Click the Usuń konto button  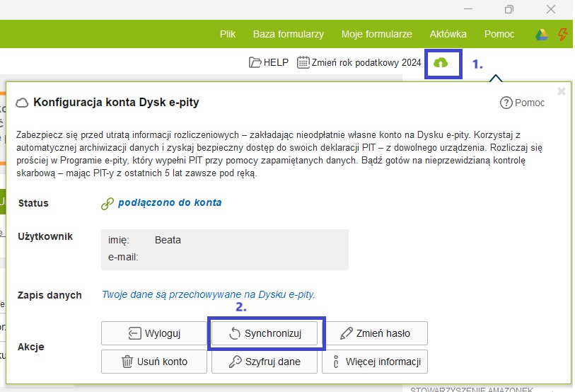(154, 362)
